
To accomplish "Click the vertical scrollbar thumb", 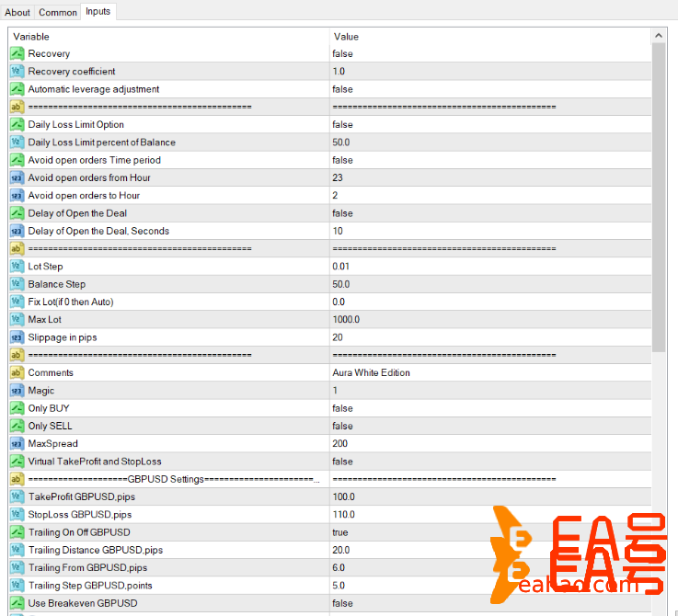I will [658, 193].
